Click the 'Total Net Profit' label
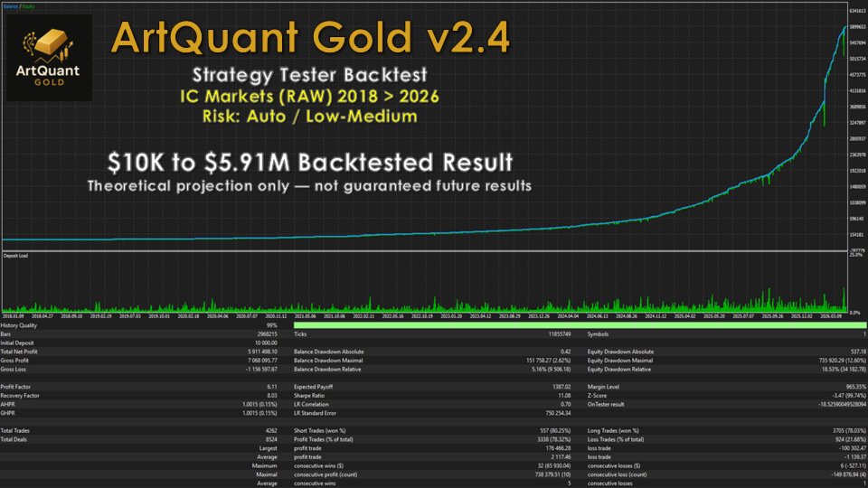Screen dimensions: 868x488 (19, 352)
